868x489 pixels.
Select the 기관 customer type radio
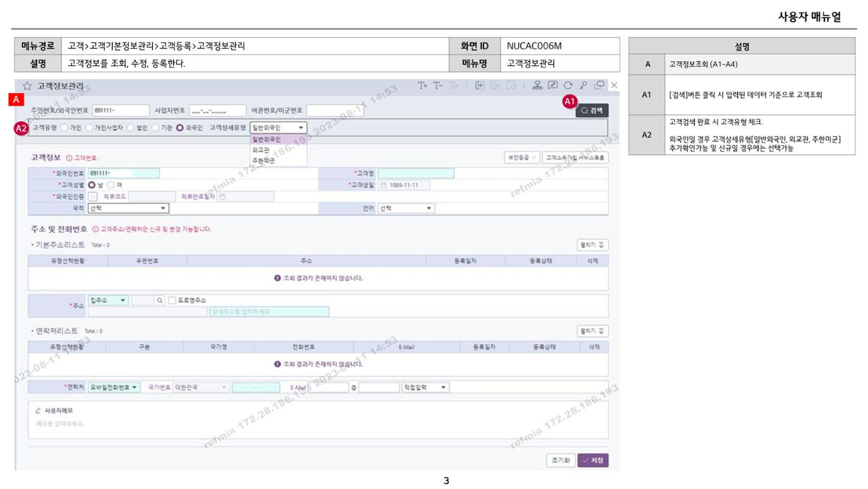(x=155, y=128)
